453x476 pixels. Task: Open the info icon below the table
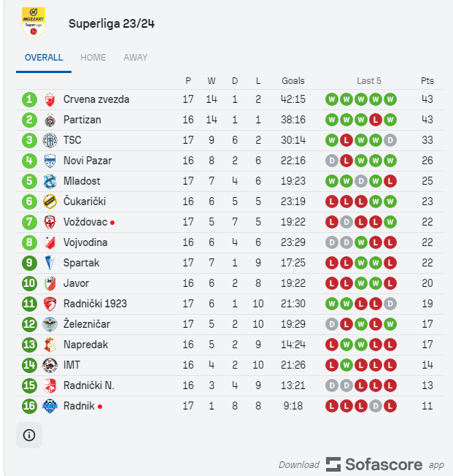point(29,435)
